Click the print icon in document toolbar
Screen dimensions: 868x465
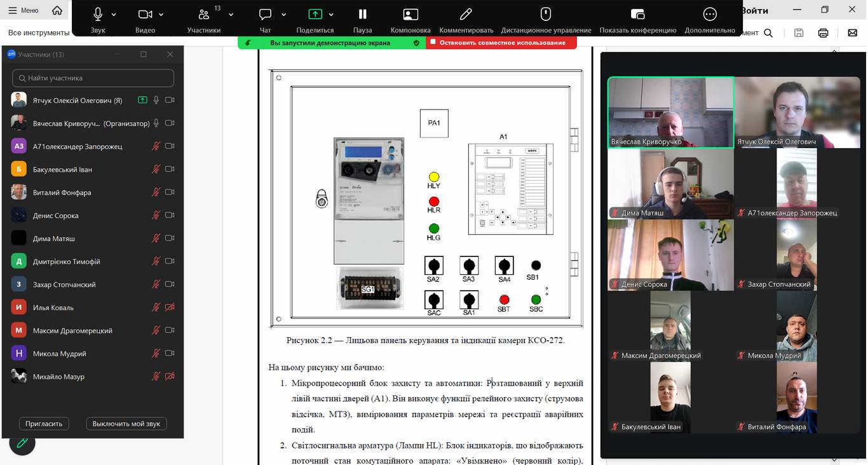(823, 33)
